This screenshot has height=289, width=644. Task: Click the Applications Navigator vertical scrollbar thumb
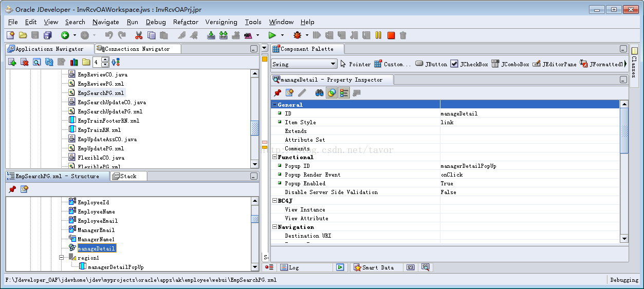click(254, 128)
